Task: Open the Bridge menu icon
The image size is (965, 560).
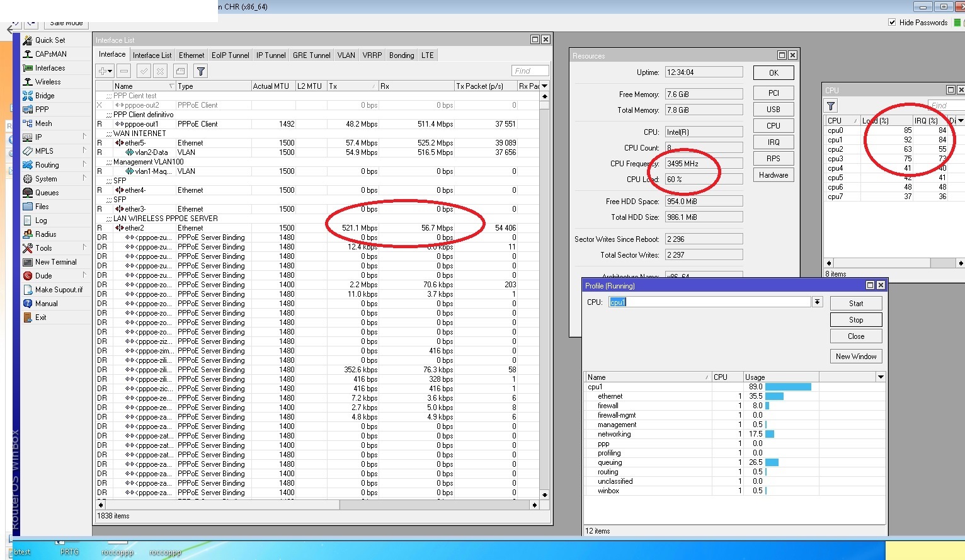Action: (28, 96)
